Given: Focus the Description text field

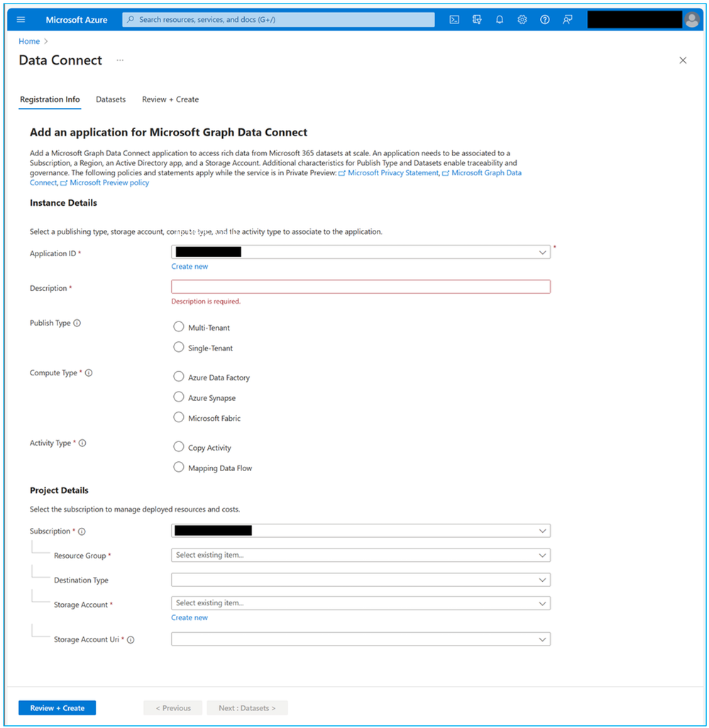Looking at the screenshot, I should point(361,287).
